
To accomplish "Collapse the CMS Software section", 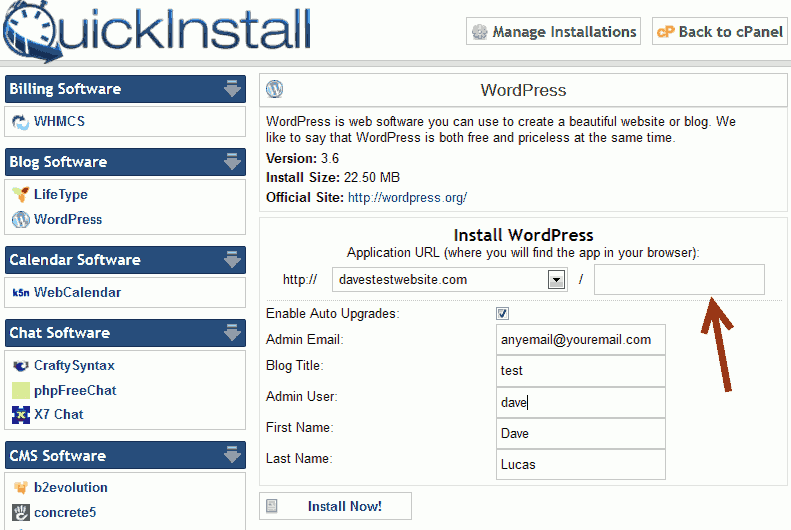I will click(232, 455).
